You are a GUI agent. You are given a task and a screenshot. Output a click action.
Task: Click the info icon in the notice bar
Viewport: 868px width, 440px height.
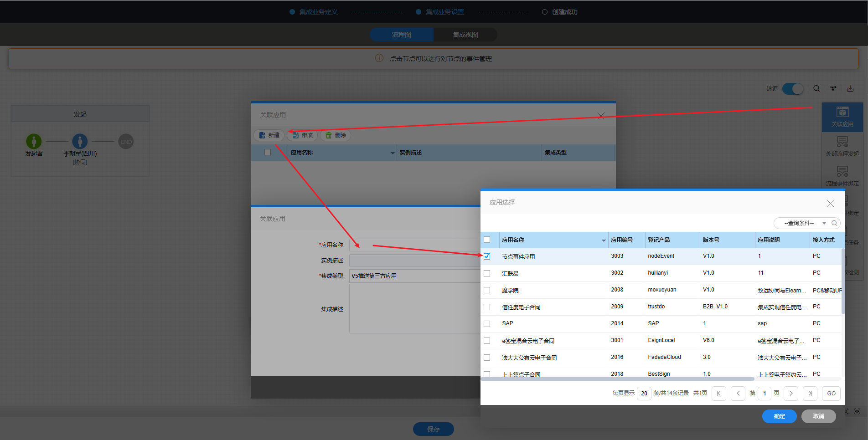(x=379, y=58)
